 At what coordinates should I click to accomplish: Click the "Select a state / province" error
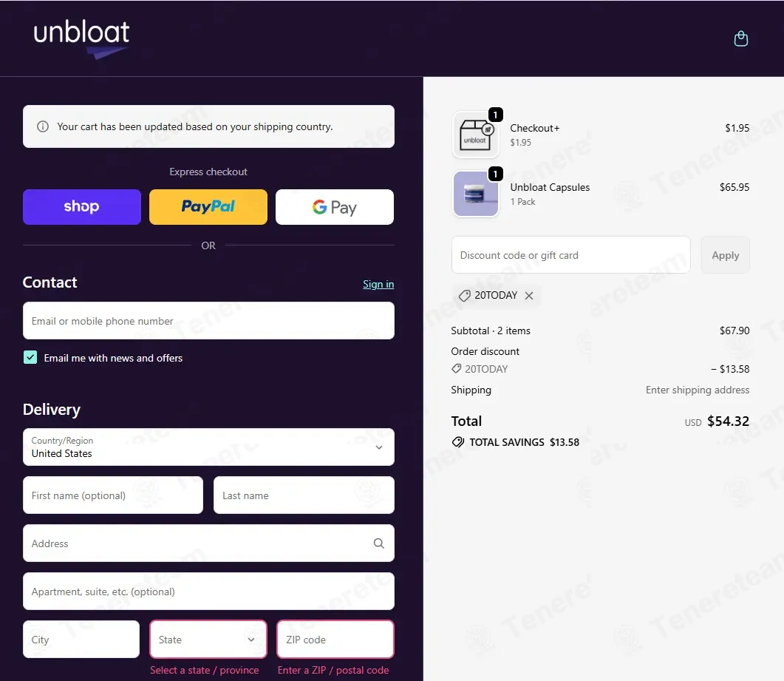[x=205, y=670]
